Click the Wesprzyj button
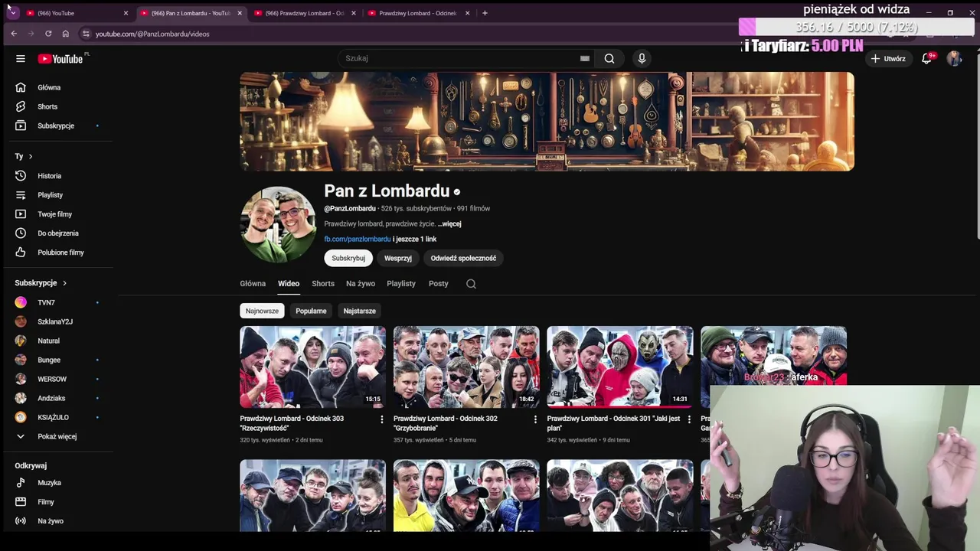The width and height of the screenshot is (980, 551). tap(398, 259)
